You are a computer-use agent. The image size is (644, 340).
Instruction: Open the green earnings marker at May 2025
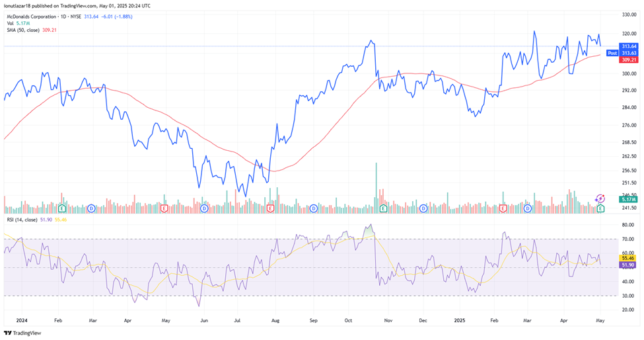(x=600, y=208)
